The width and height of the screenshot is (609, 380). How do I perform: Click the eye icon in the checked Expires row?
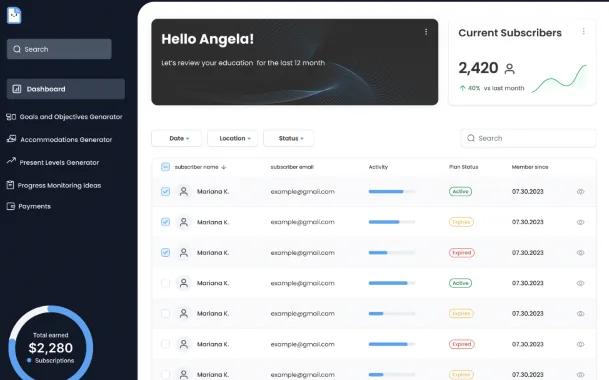[580, 222]
